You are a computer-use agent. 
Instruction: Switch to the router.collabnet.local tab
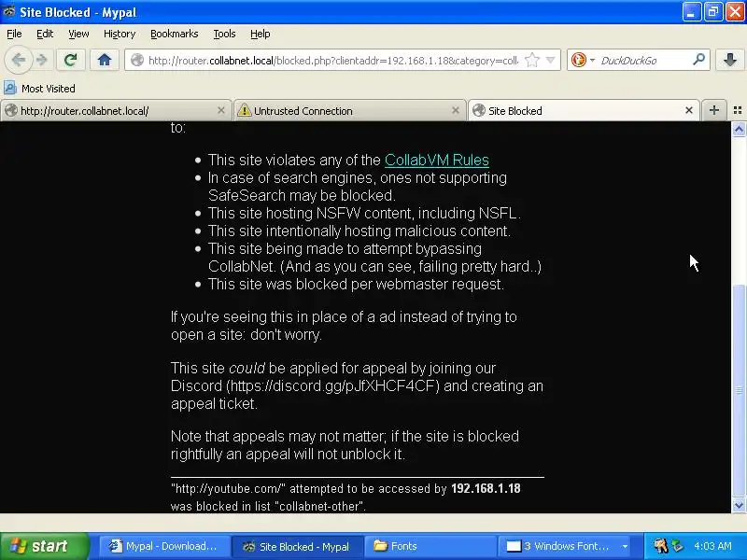pos(116,110)
